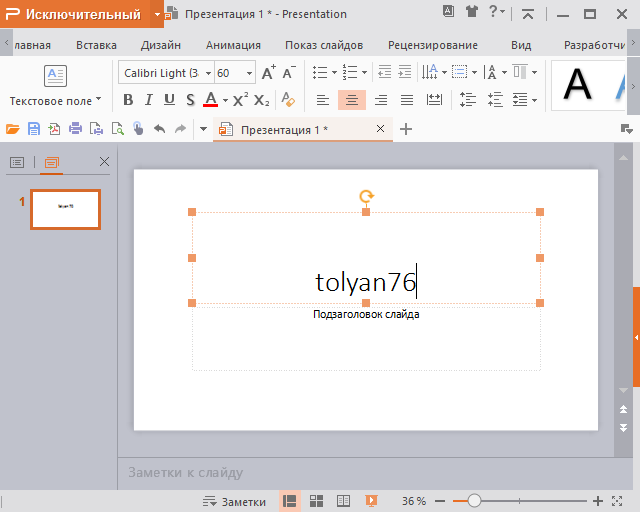Screen dimensions: 640x512
Task: Toggle bold formatting
Action: [x=128, y=100]
